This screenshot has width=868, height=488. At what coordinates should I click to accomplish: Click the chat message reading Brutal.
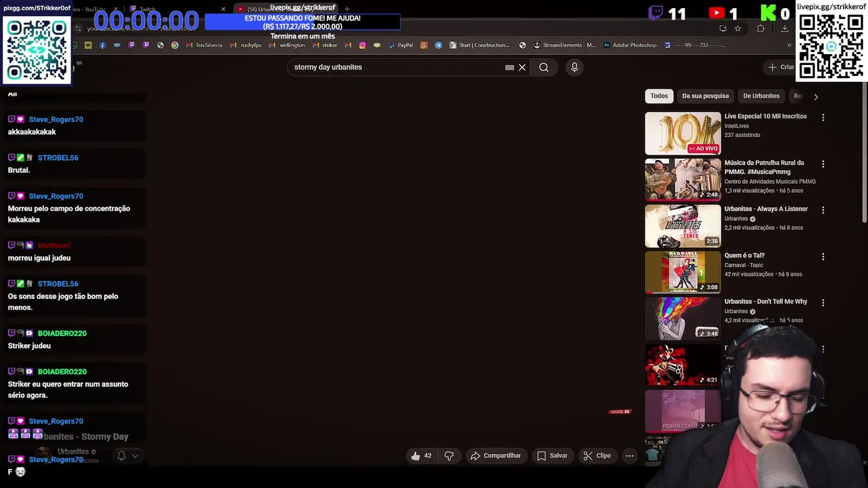(x=19, y=170)
